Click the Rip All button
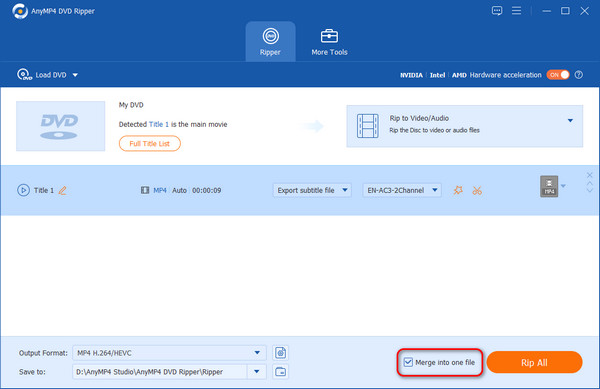This screenshot has height=389, width=600. tap(534, 362)
